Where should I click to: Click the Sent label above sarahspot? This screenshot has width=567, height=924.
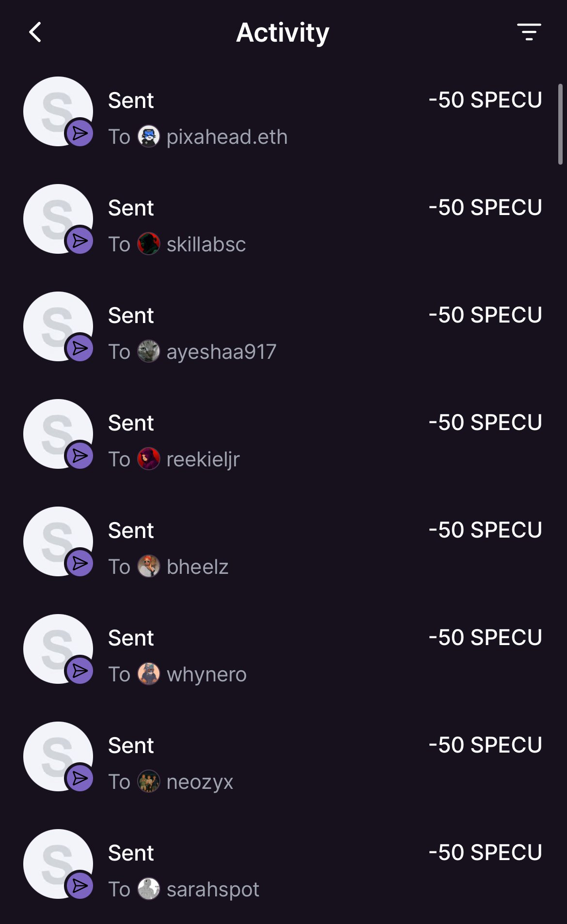(131, 853)
